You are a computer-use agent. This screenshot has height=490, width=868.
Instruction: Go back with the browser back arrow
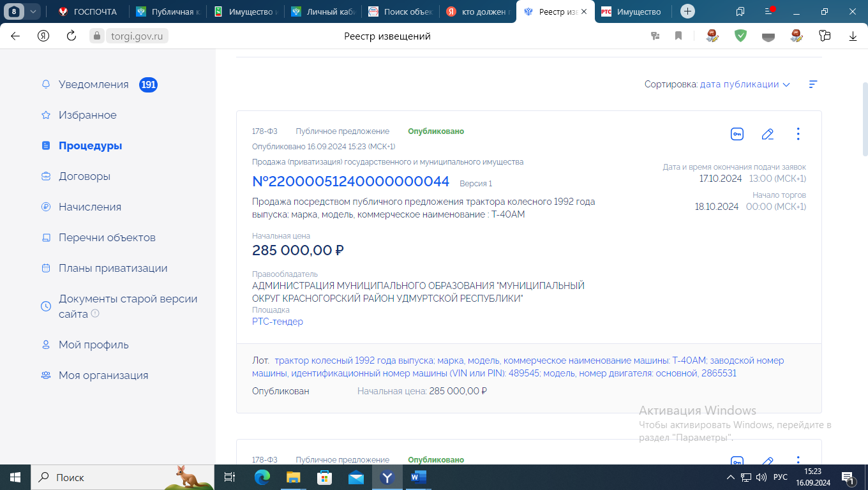[15, 36]
